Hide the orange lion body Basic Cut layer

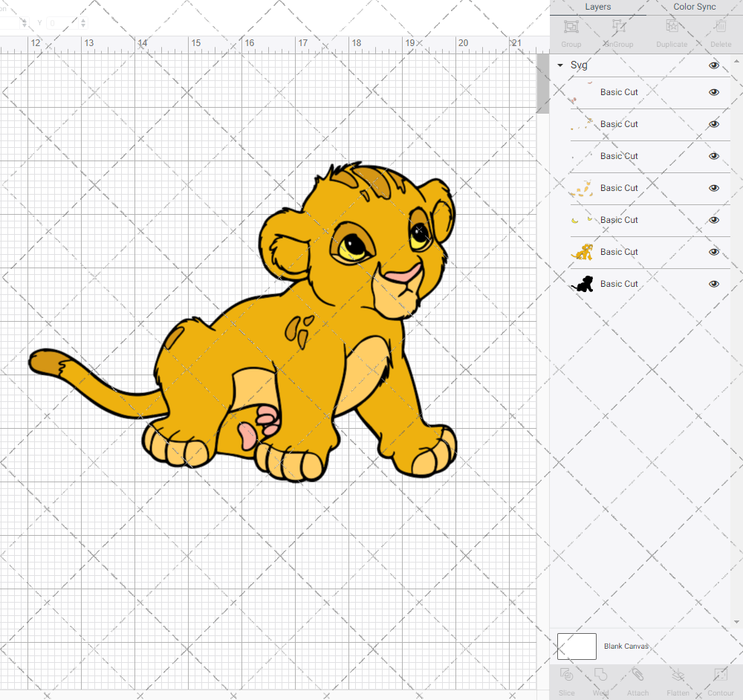click(x=713, y=252)
